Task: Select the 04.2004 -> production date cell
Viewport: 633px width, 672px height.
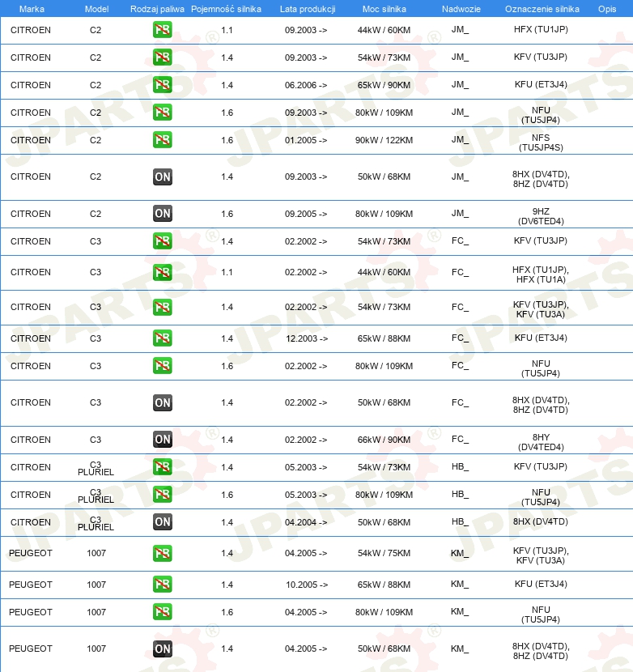Action: point(306,522)
